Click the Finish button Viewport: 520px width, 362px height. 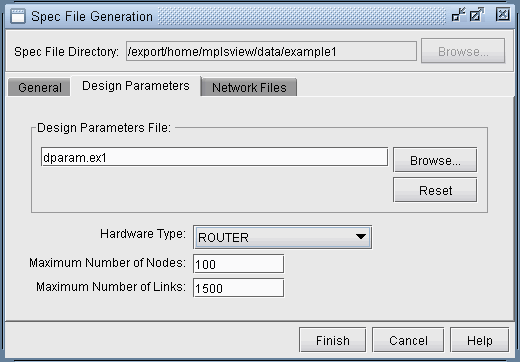click(x=332, y=340)
